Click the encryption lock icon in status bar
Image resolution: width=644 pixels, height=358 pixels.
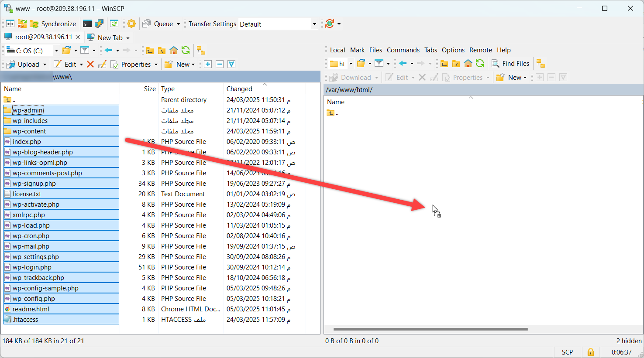[x=590, y=352]
